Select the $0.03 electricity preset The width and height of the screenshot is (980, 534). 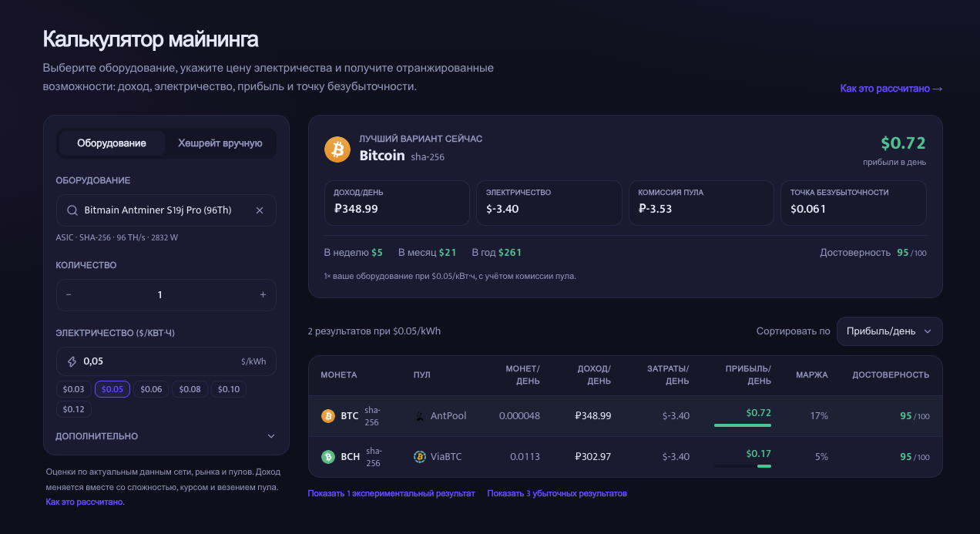click(x=73, y=389)
